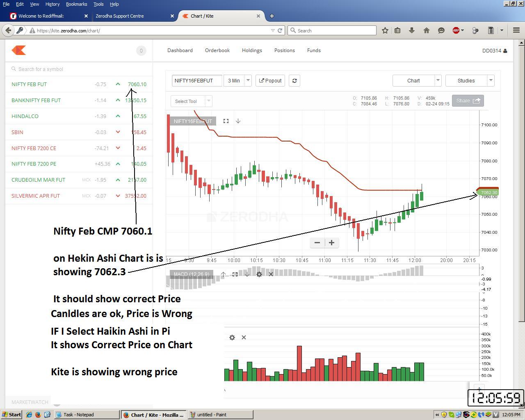Zoom out the chart with minus button

(317, 242)
